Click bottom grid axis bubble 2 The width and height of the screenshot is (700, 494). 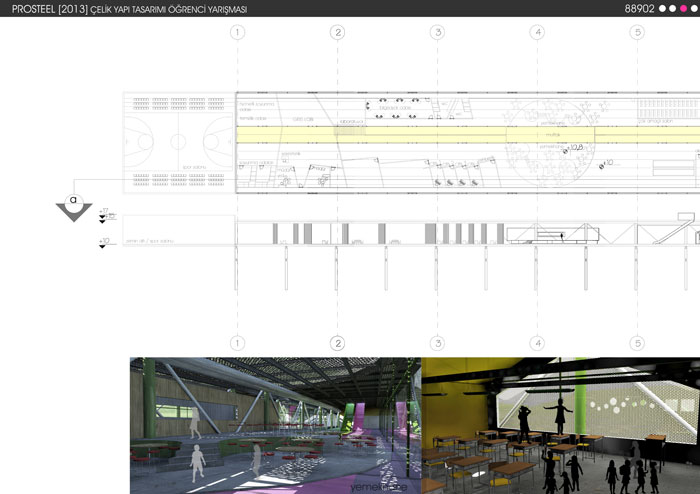pos(338,343)
